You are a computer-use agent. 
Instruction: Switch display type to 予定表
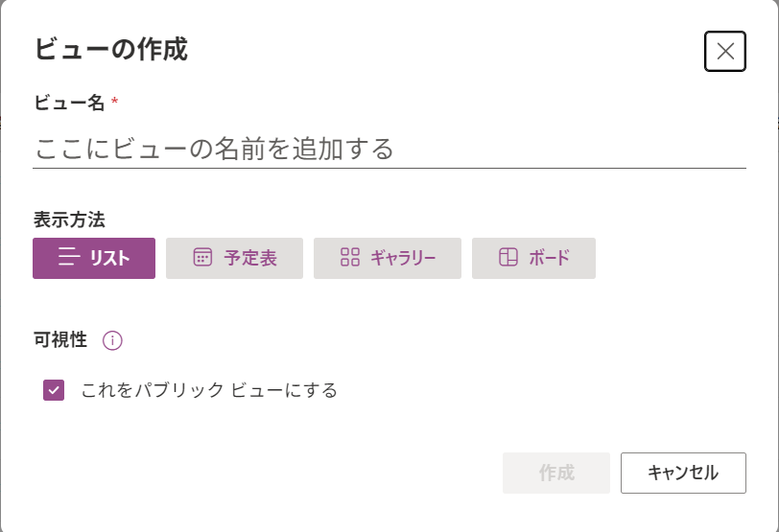[234, 258]
